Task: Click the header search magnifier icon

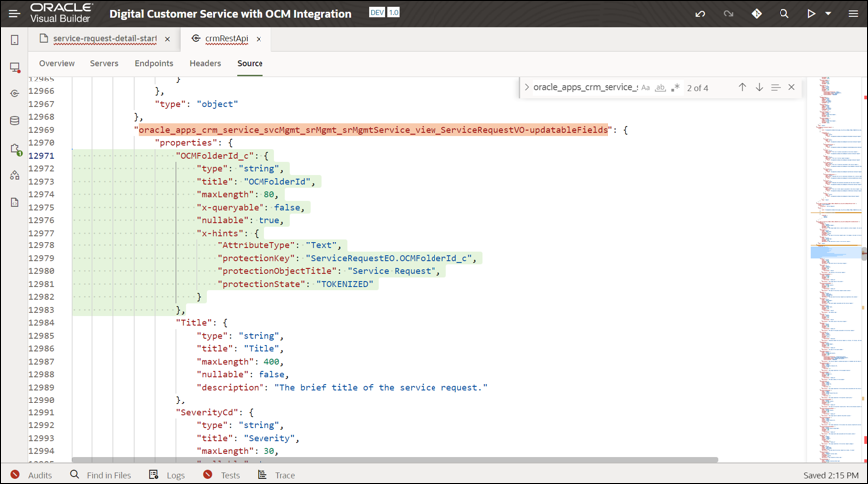Action: coord(783,14)
